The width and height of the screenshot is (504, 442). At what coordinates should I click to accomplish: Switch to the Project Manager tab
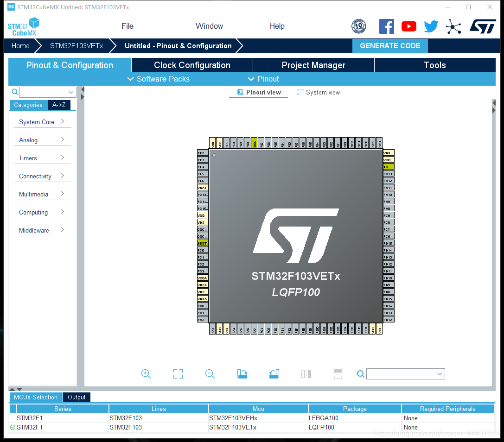click(x=313, y=65)
